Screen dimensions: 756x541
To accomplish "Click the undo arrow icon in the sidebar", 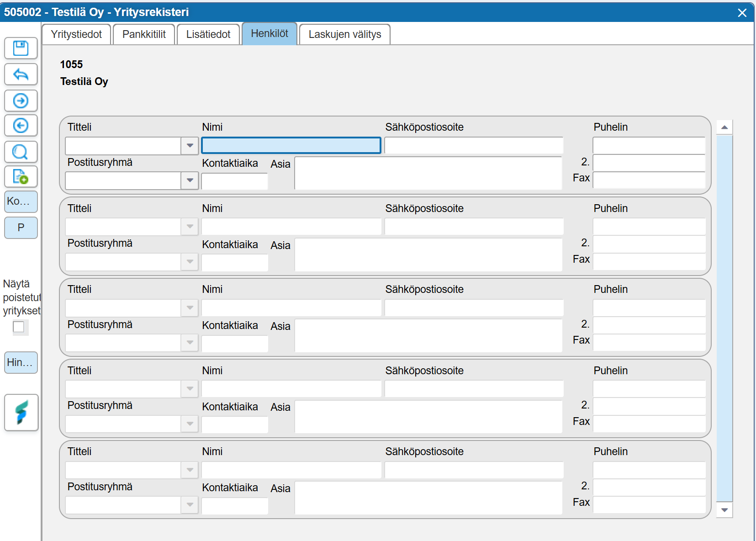I will click(x=21, y=74).
